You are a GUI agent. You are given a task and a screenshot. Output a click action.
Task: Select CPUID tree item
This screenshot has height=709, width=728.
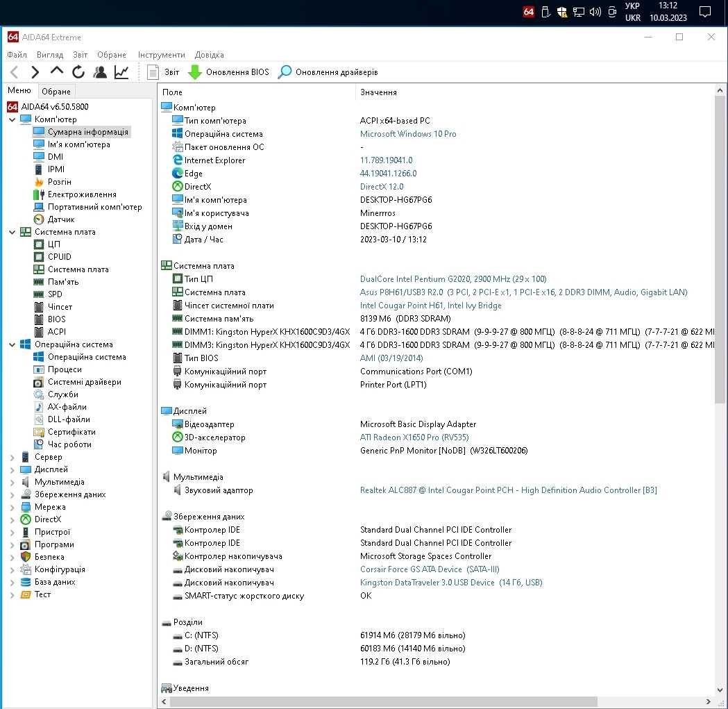(x=60, y=256)
